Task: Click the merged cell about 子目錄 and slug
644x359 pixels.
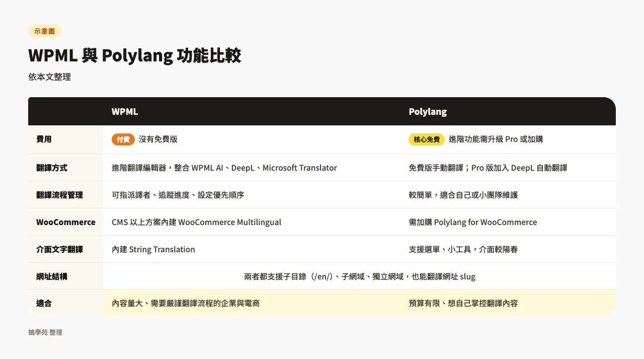Action: pos(360,276)
